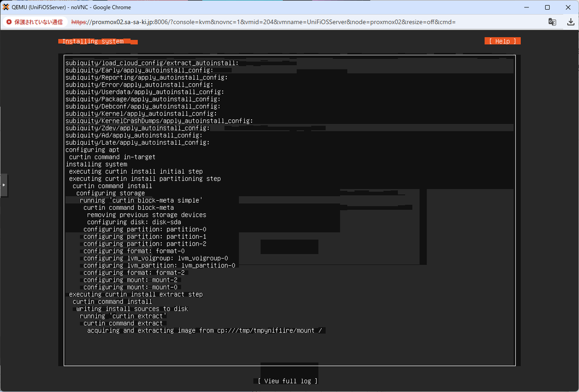Click 'configuring lvm_volgroup: lvm_volgroup-0' line

pos(156,259)
